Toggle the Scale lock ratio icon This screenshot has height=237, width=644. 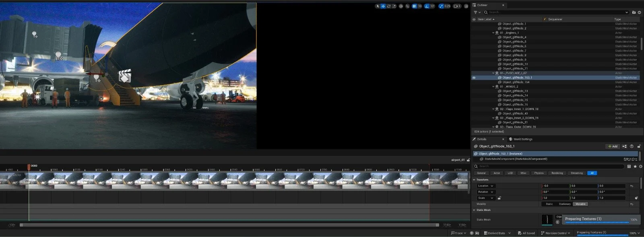(x=500, y=198)
